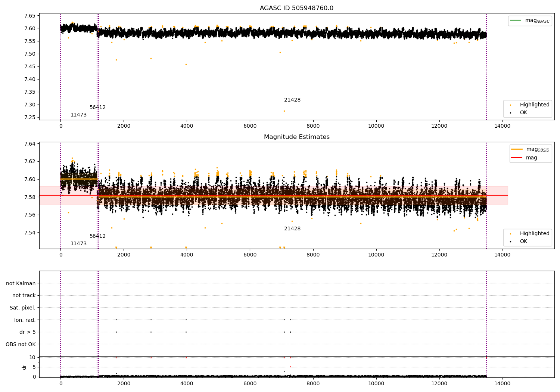This screenshot has width=560, height=392.
Task: Click the 'dr > 5' row label
Action: [x=28, y=332]
